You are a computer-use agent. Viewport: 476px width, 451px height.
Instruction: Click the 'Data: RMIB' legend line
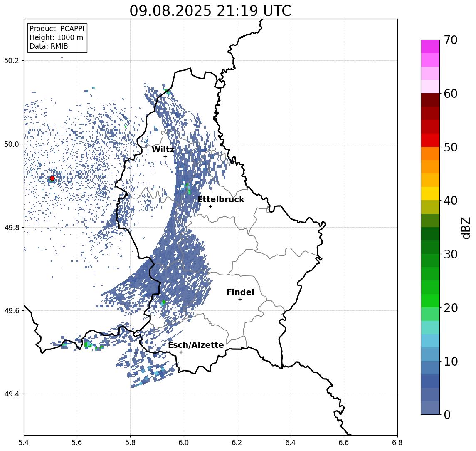[49, 46]
